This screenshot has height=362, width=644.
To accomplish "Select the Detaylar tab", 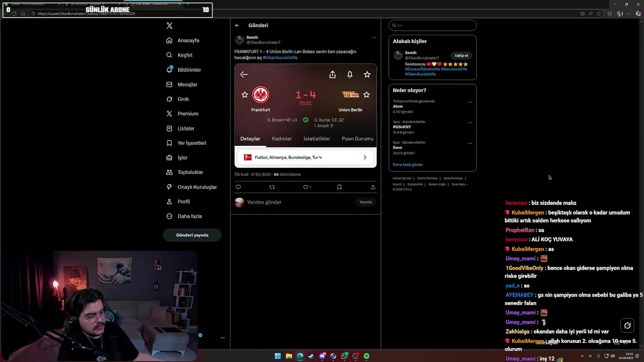I will [x=250, y=139].
